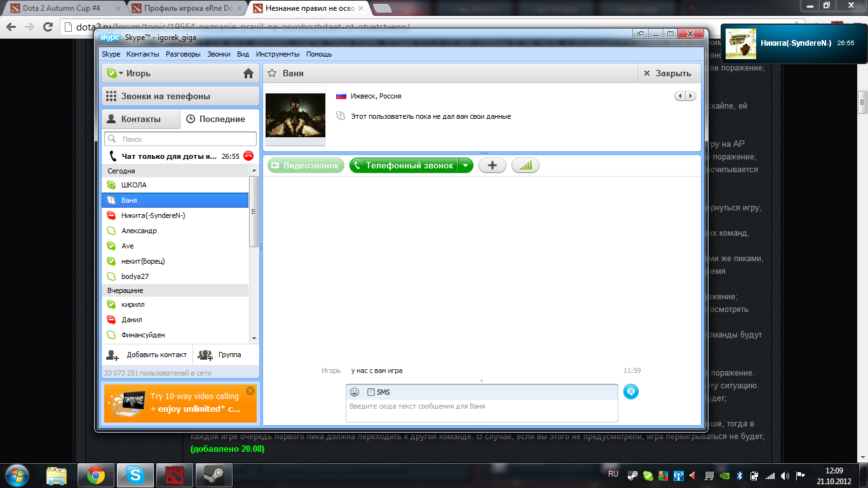
Task: Select contact некит(Борец) in list
Action: pyautogui.click(x=175, y=261)
